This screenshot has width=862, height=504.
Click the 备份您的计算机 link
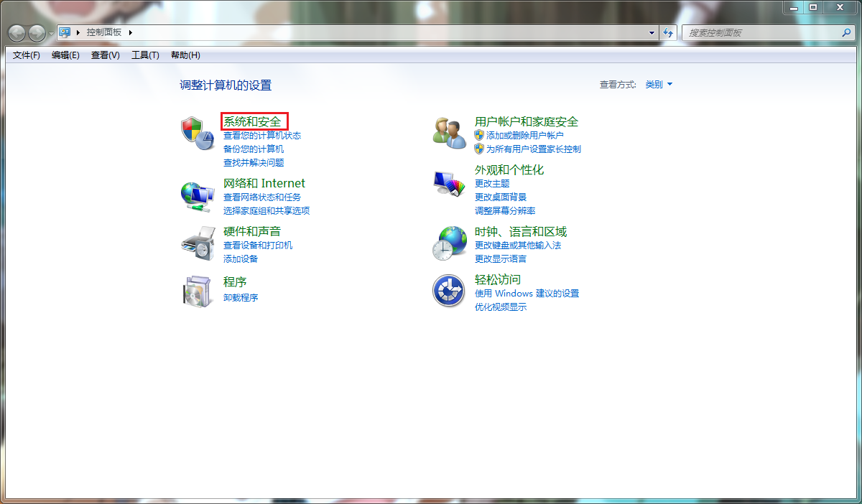point(252,149)
